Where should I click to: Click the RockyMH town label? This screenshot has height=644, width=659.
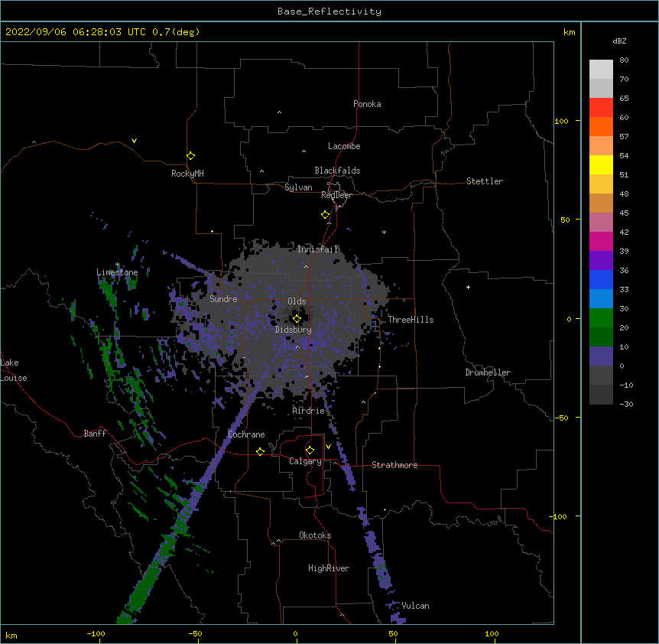coord(187,174)
